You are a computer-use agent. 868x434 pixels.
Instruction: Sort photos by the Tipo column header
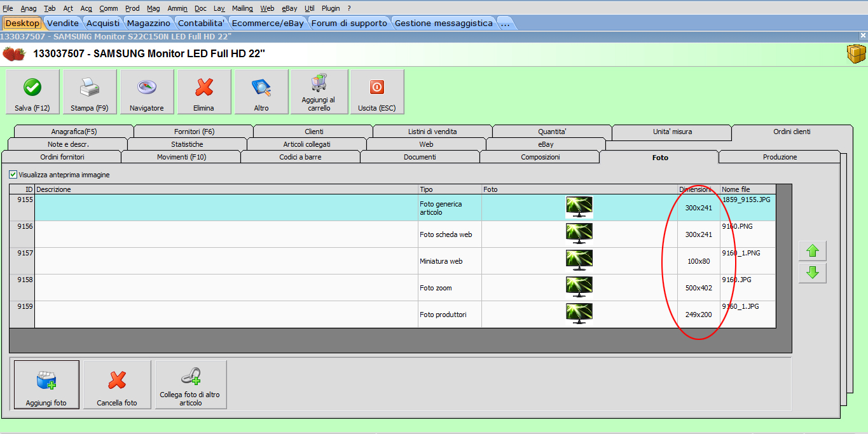pos(450,189)
